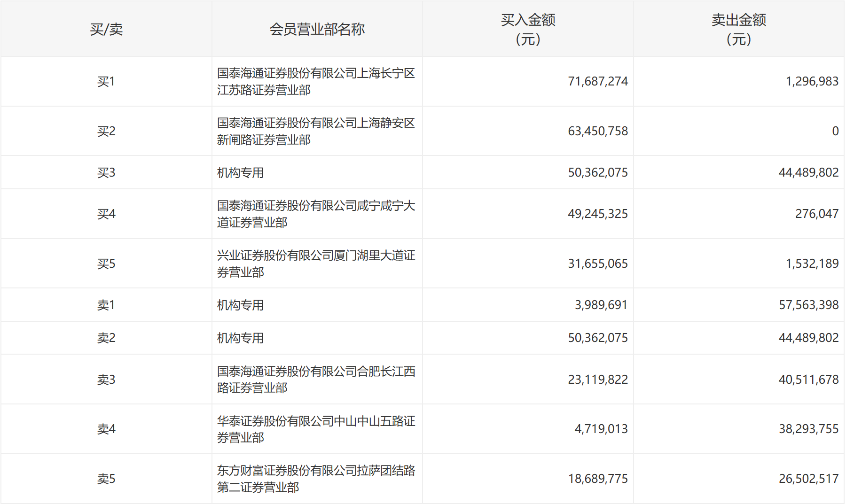Click the sell amount 26,502,517
The image size is (846, 504).
(x=808, y=479)
